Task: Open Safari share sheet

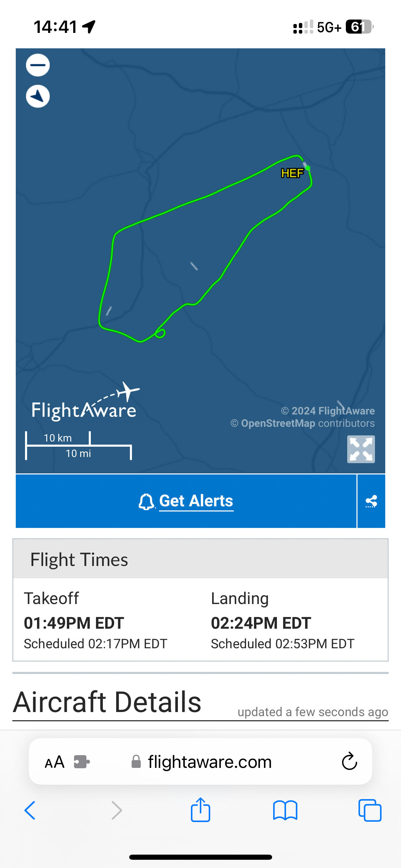Action: click(x=200, y=810)
